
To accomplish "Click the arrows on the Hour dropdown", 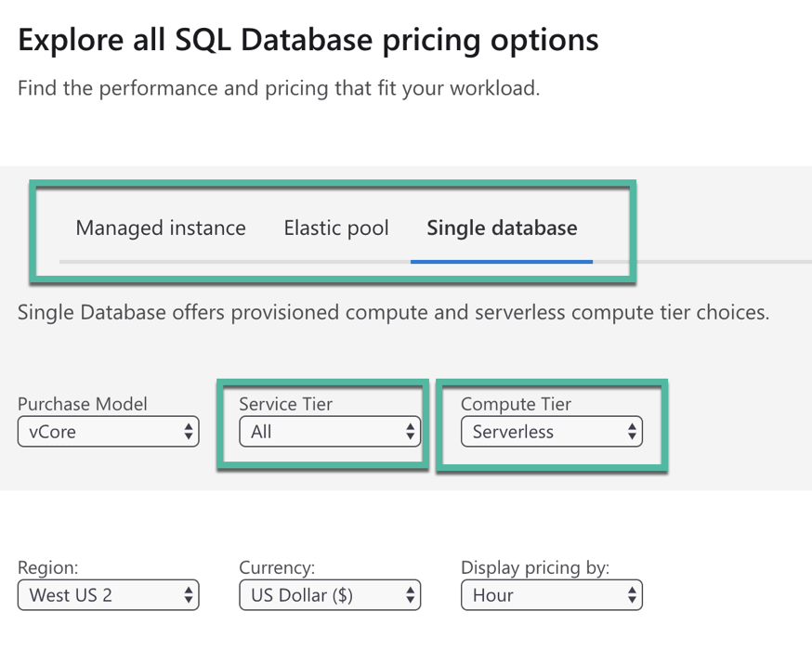I will coord(632,595).
